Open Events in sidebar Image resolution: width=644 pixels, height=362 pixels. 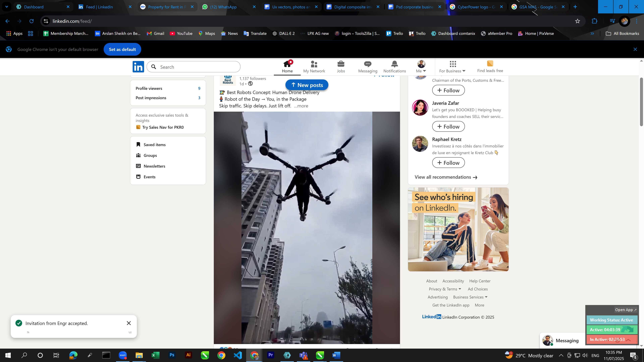pos(146,177)
